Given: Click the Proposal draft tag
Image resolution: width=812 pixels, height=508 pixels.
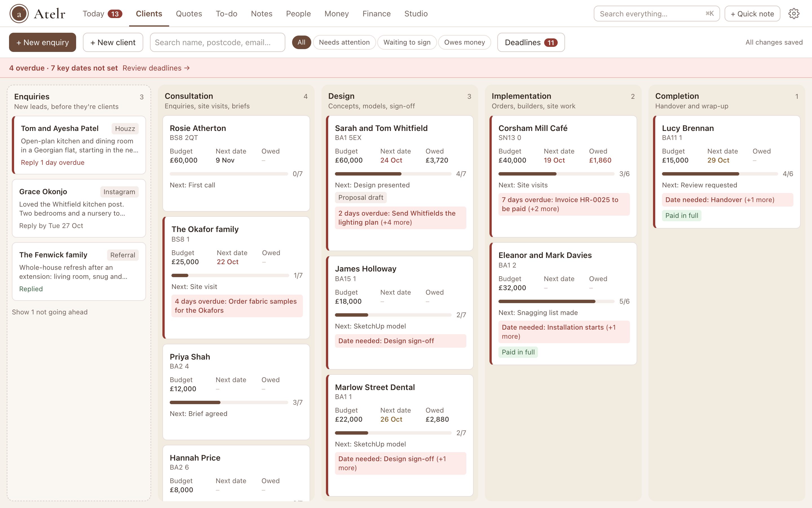Looking at the screenshot, I should click(x=361, y=198).
